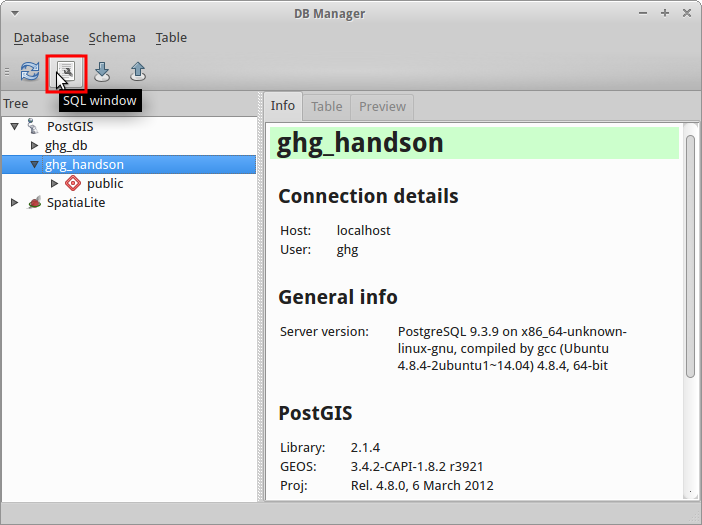This screenshot has width=702, height=525.
Task: Open the SQL window tool
Action: tap(66, 73)
